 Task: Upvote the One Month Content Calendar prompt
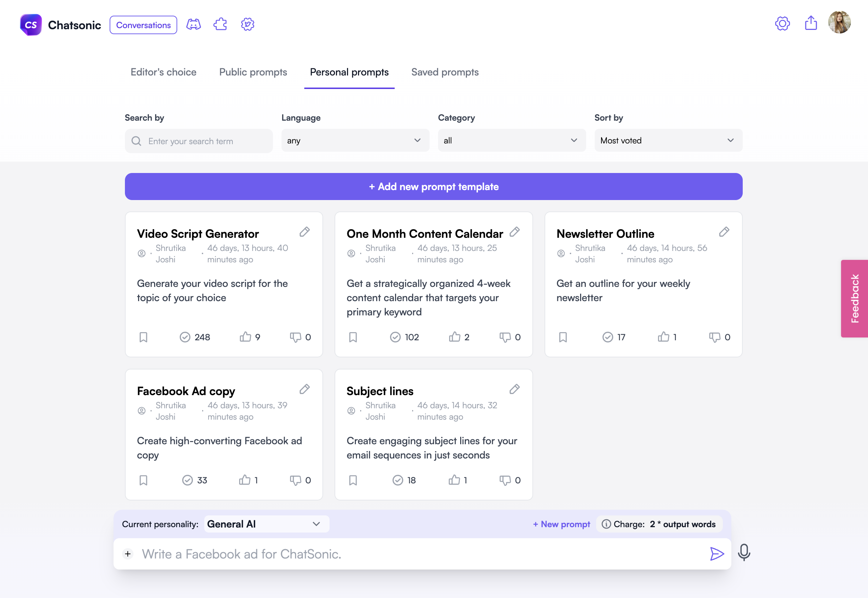[x=454, y=337]
